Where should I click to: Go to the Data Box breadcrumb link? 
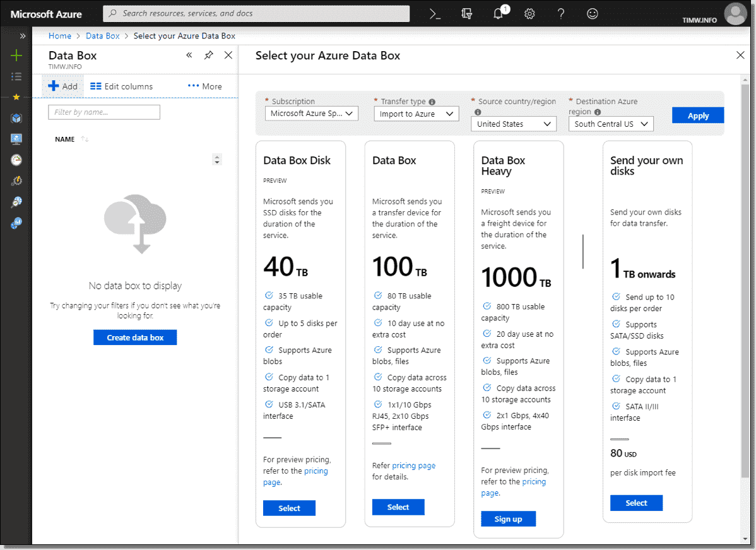coord(102,36)
